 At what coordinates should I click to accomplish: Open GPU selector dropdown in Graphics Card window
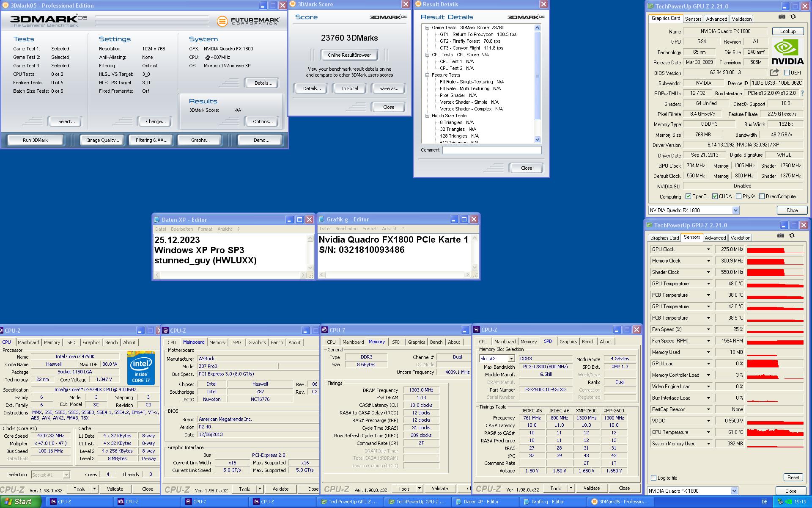735,210
